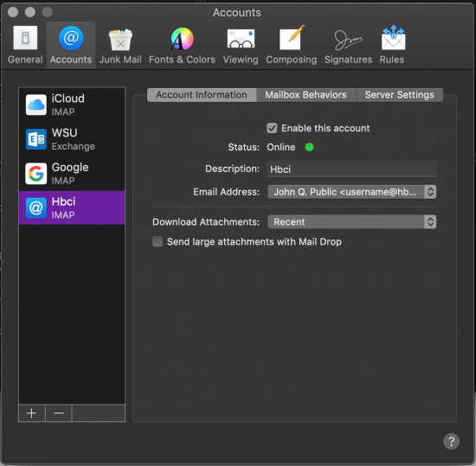The height and width of the screenshot is (466, 476).
Task: Select the WSU Exchange account
Action: (x=72, y=139)
